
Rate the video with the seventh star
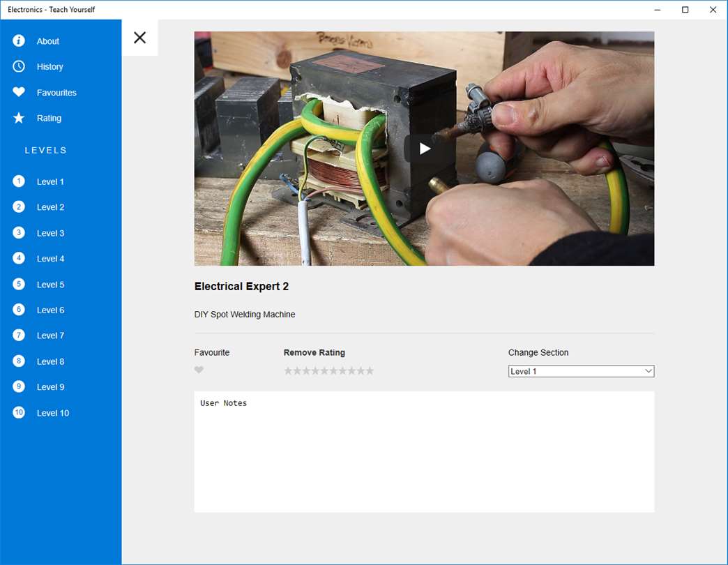(342, 370)
